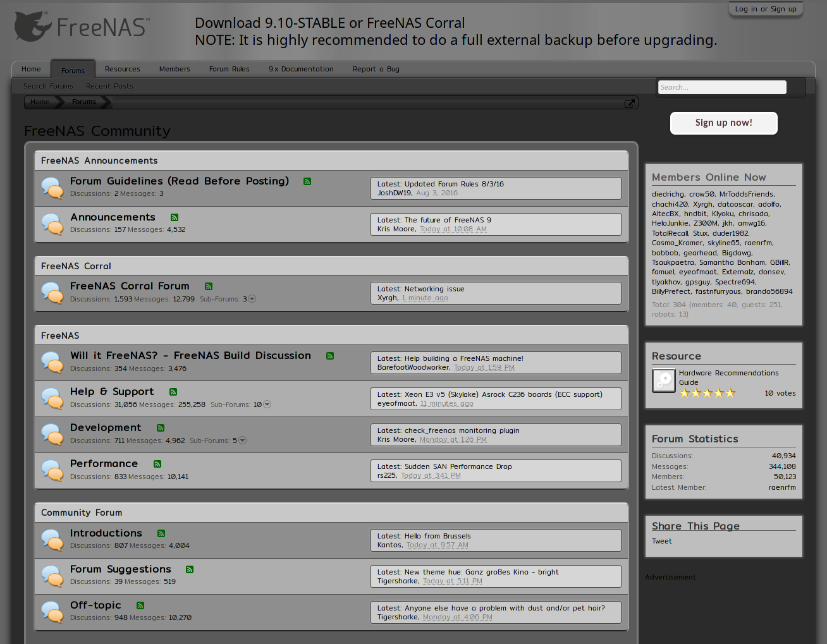
Task: View member profile raenrfm under Latest Member
Action: 782,487
